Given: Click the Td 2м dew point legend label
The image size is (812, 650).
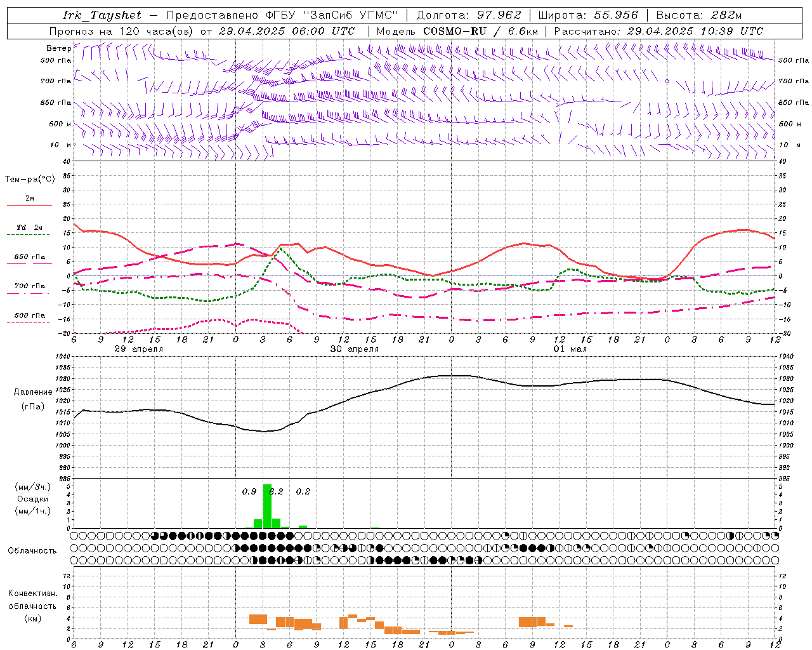Looking at the screenshot, I should [x=30, y=227].
